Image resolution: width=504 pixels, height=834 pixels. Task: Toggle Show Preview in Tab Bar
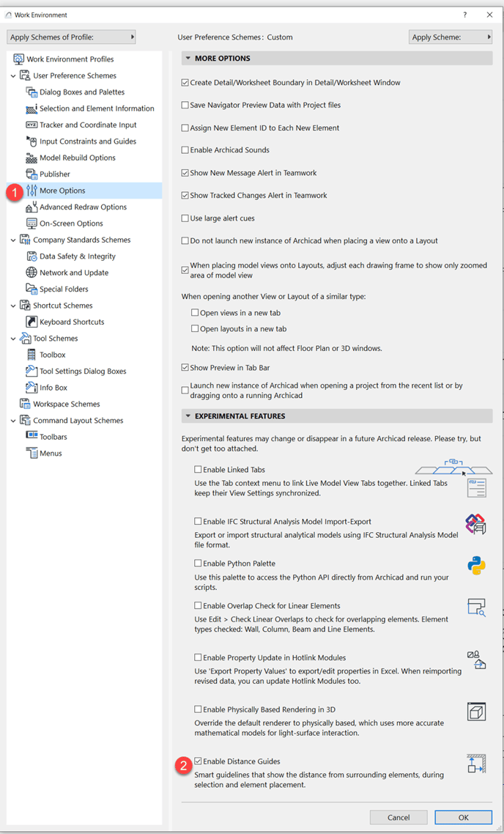point(185,368)
